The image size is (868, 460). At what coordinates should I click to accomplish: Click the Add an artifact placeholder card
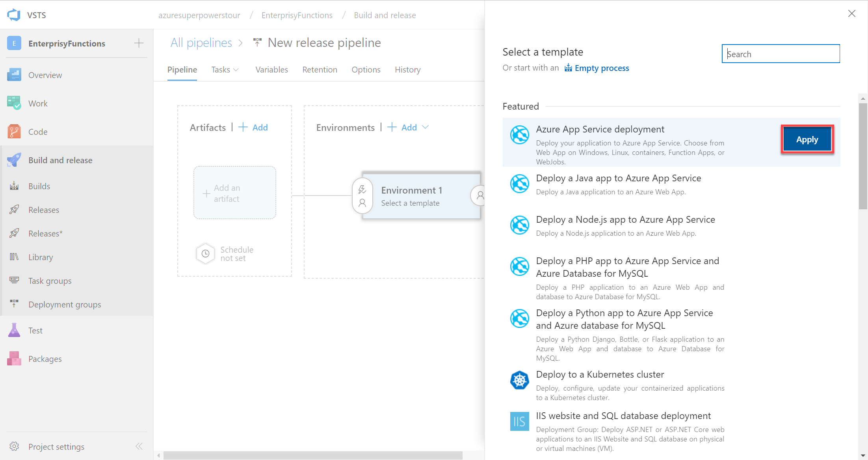coord(234,193)
